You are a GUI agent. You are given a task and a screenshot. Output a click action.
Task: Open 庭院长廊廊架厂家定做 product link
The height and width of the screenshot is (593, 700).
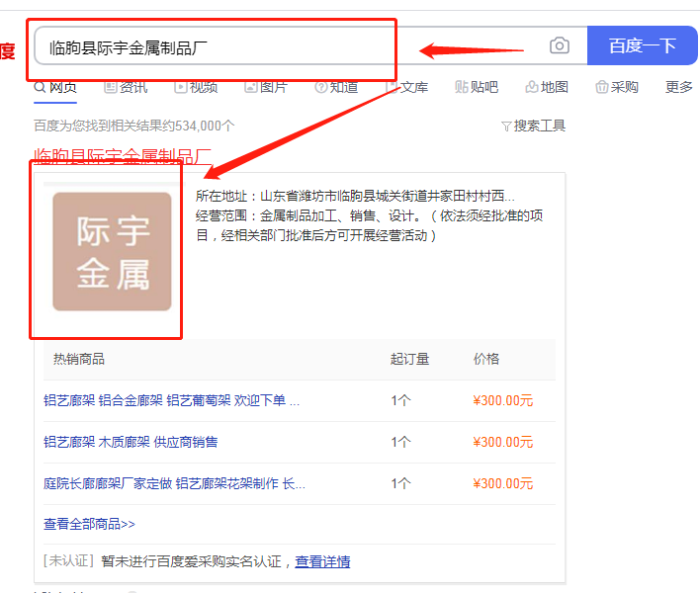point(174,483)
